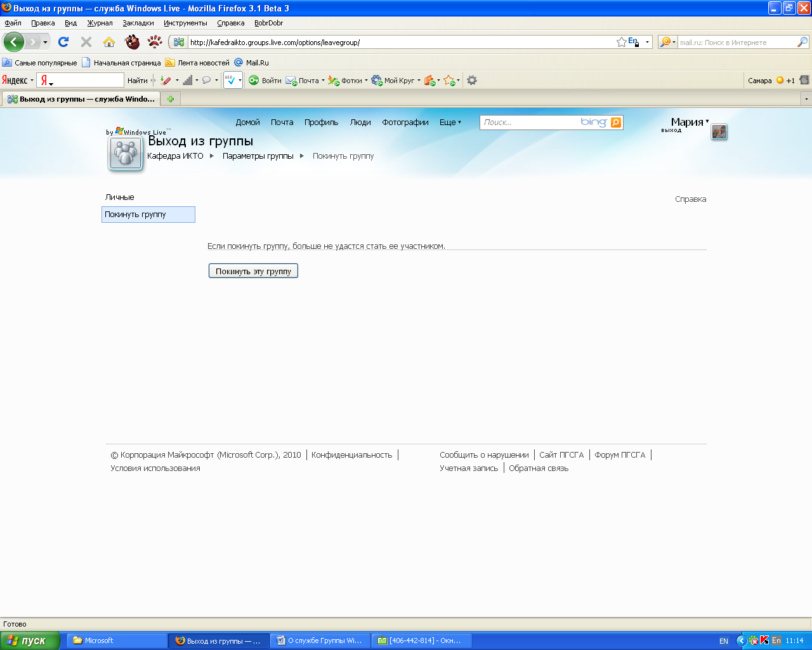Open the BobrDobr menu
This screenshot has width=812, height=650.
268,23
